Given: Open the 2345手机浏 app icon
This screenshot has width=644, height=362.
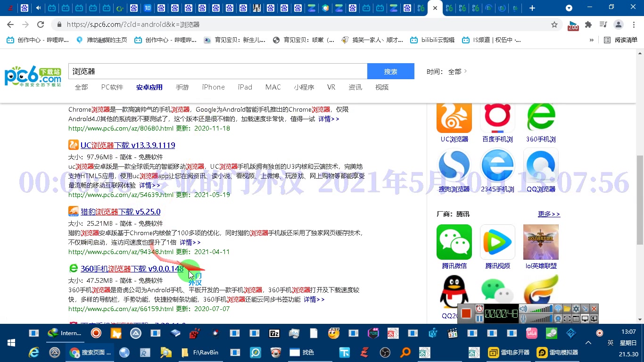Looking at the screenshot, I should pos(497,166).
